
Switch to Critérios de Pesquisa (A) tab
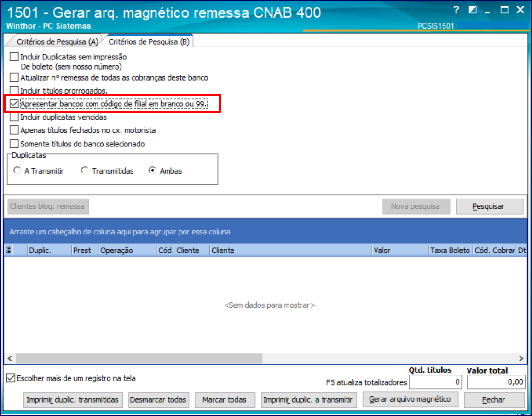click(x=58, y=42)
